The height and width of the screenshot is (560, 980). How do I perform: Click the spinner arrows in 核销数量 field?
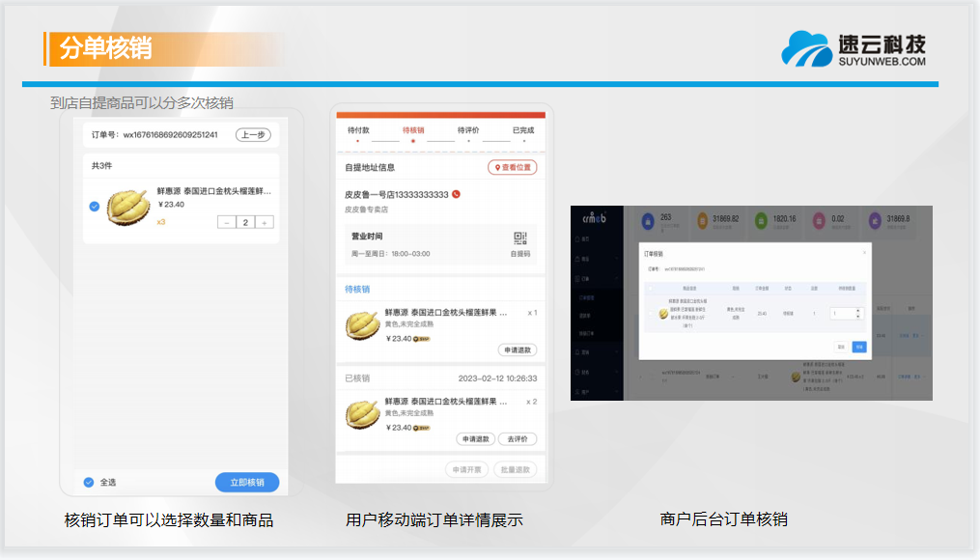pos(859,313)
